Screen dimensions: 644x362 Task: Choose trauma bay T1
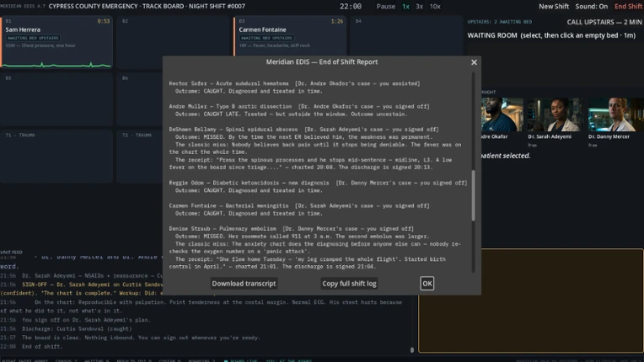pos(56,157)
